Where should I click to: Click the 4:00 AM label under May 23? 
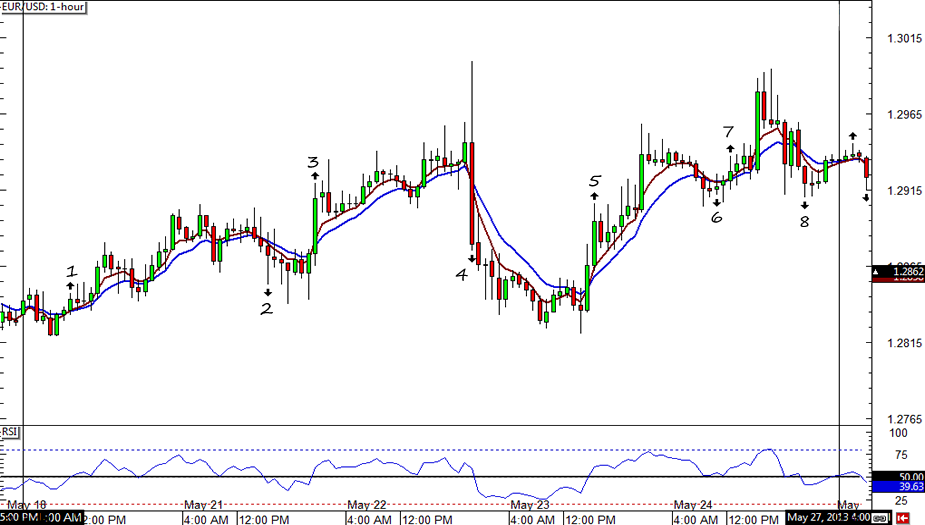point(533,520)
